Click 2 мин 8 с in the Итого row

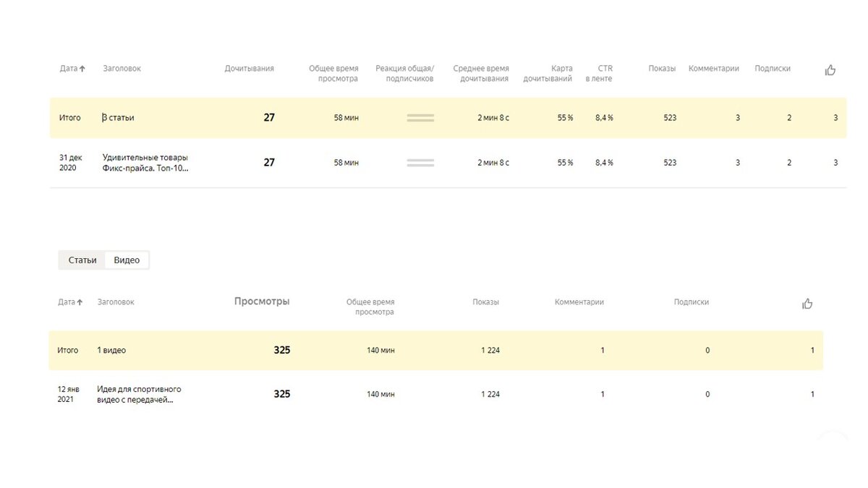493,118
